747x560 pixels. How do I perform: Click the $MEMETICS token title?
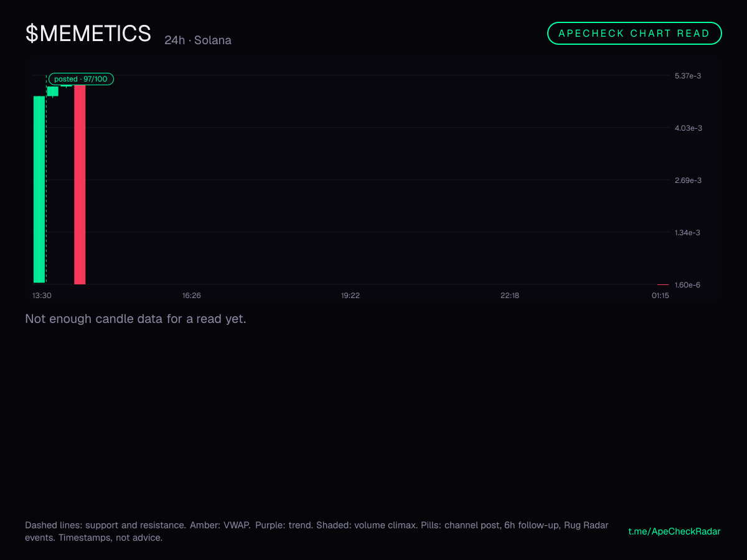(x=88, y=33)
